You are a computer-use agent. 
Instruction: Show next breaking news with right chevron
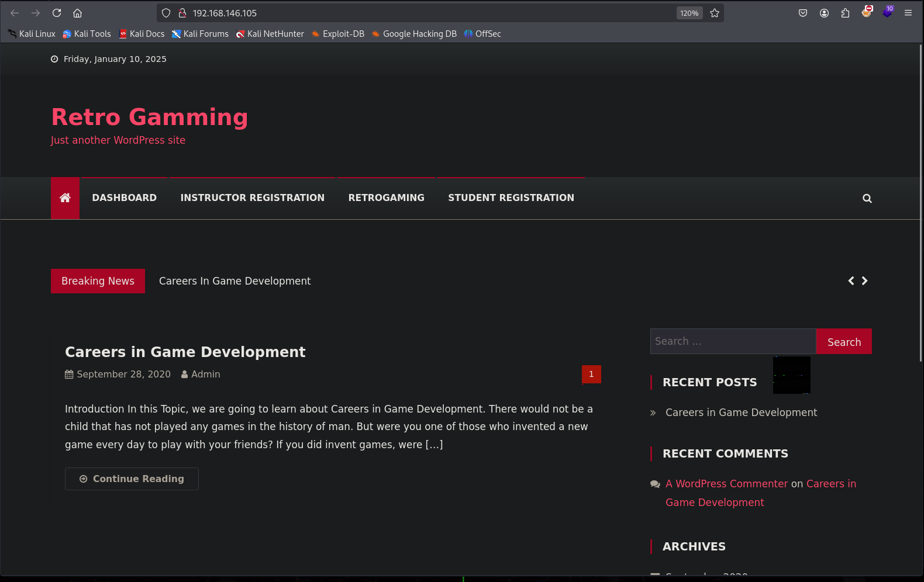864,281
